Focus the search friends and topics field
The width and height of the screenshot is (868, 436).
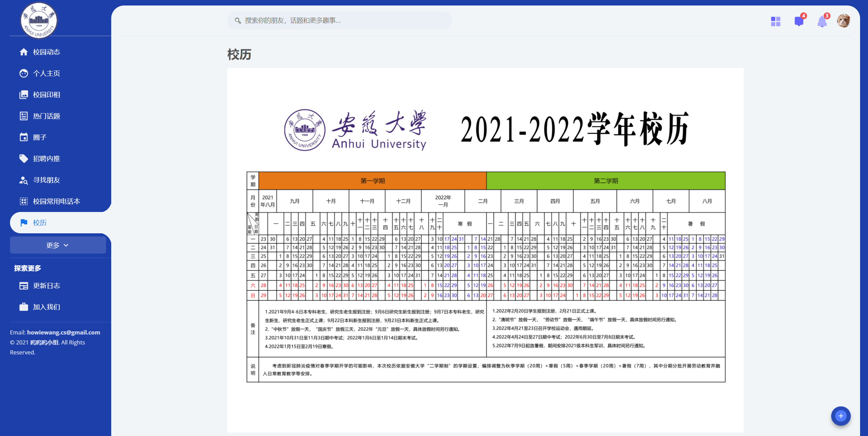[x=339, y=21]
